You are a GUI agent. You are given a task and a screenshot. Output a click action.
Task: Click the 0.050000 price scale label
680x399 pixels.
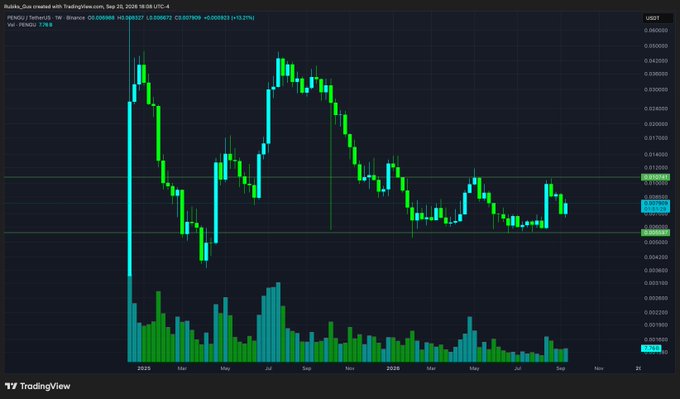(655, 46)
